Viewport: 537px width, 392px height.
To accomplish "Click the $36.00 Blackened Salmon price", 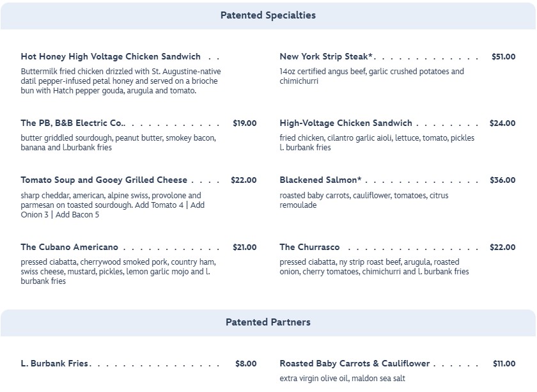I will coord(502,180).
